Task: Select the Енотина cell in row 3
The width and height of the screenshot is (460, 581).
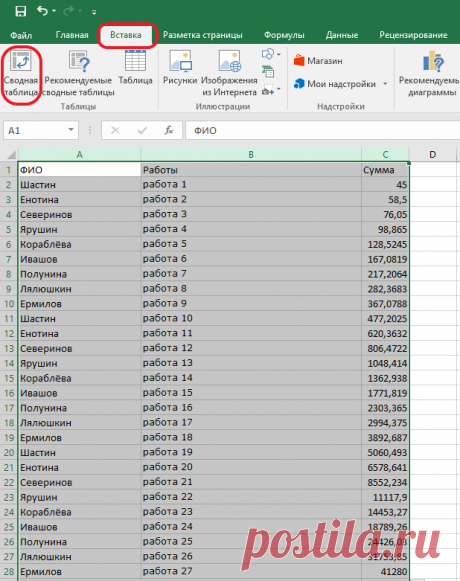Action: pos(79,199)
